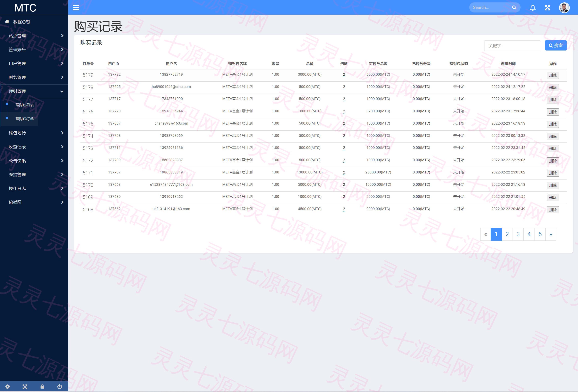Click previous page « arrow

click(486, 234)
